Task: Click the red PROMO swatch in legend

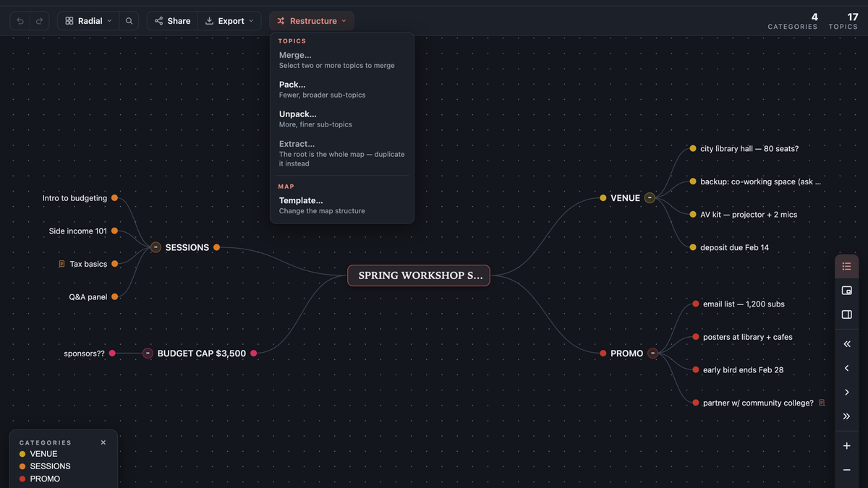Action: [x=22, y=479]
